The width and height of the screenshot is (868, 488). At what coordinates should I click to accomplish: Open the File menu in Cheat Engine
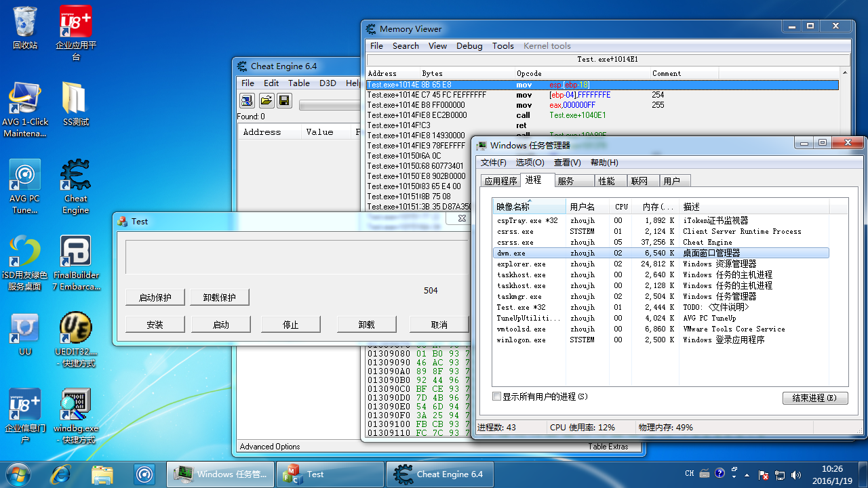click(248, 83)
